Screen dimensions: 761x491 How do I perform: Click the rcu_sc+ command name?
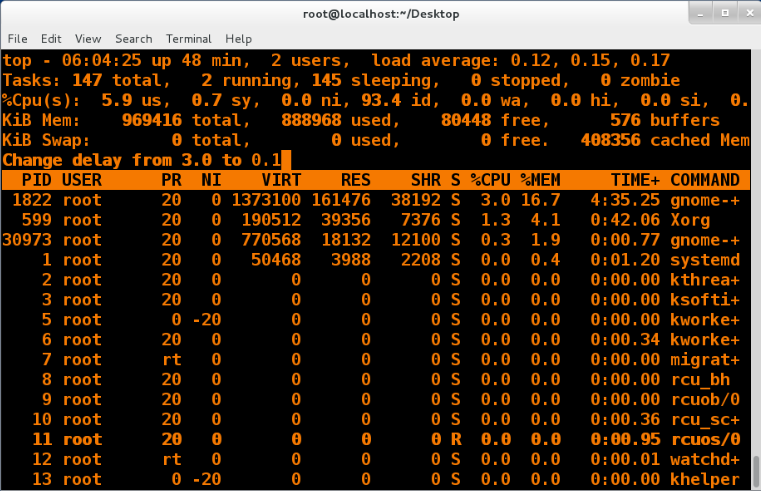click(705, 419)
